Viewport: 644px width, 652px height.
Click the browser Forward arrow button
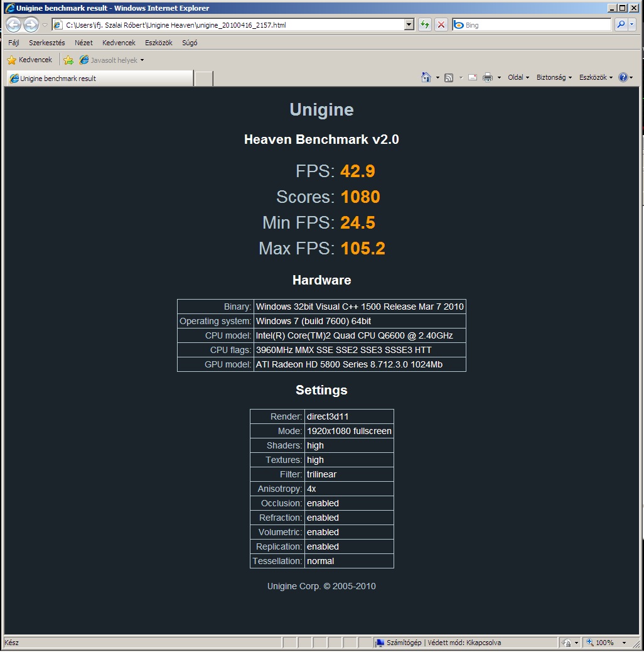(31, 25)
